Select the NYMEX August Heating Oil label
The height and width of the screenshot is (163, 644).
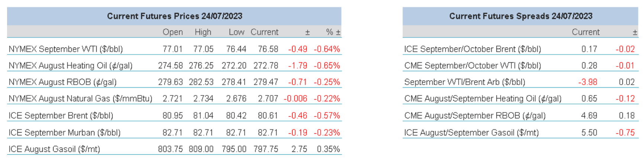tap(71, 66)
